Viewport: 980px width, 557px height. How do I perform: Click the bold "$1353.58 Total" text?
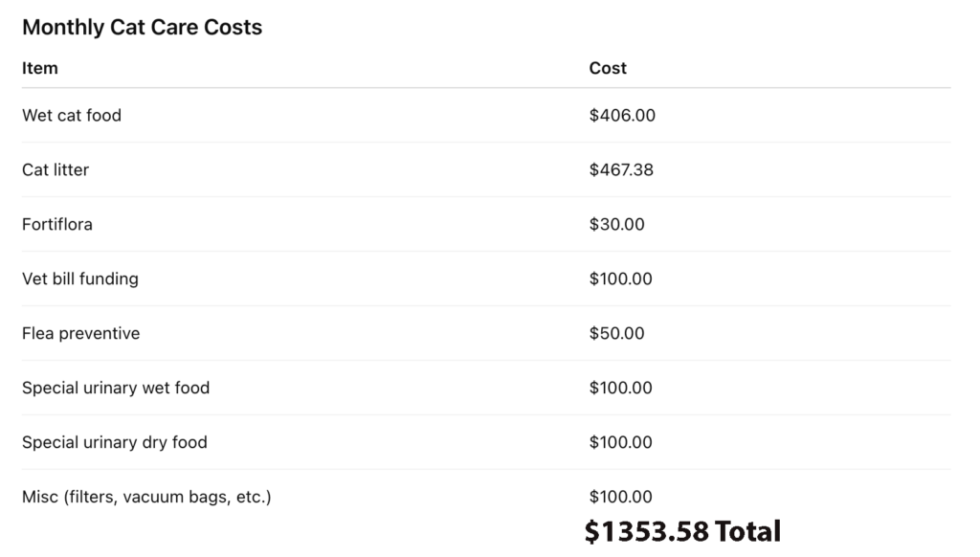pos(682,531)
